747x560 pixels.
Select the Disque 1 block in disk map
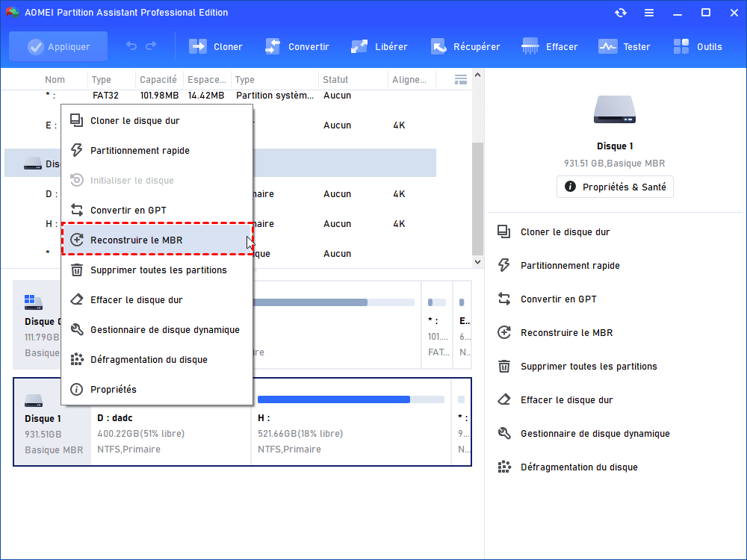pyautogui.click(x=52, y=422)
